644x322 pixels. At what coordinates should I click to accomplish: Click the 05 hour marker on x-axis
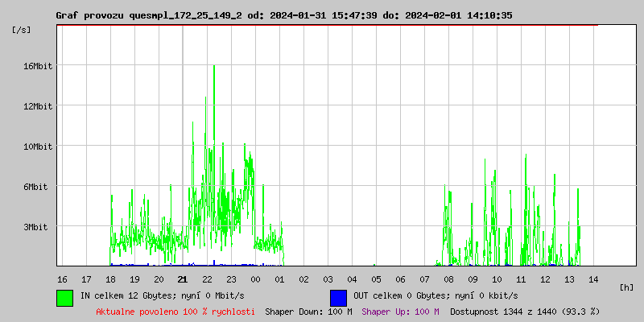[376, 279]
